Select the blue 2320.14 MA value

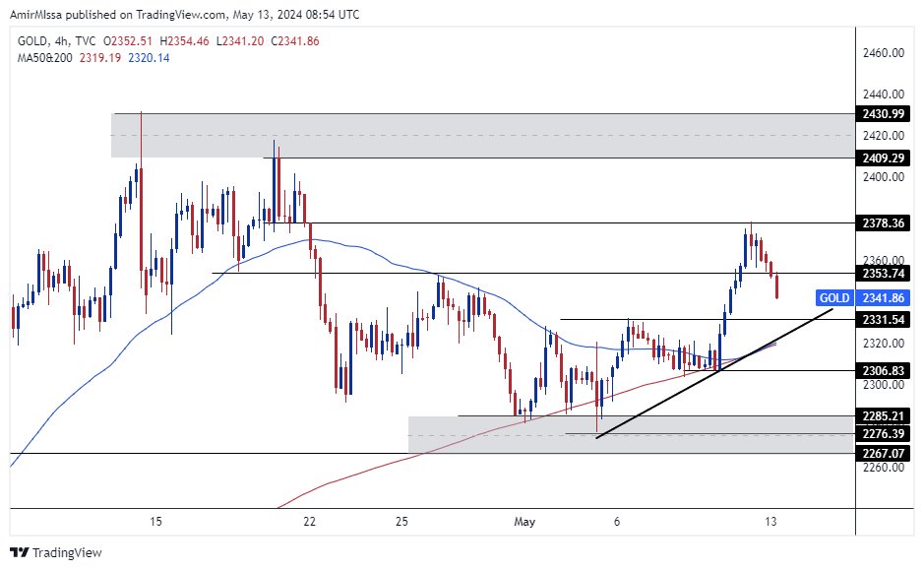pyautogui.click(x=148, y=58)
